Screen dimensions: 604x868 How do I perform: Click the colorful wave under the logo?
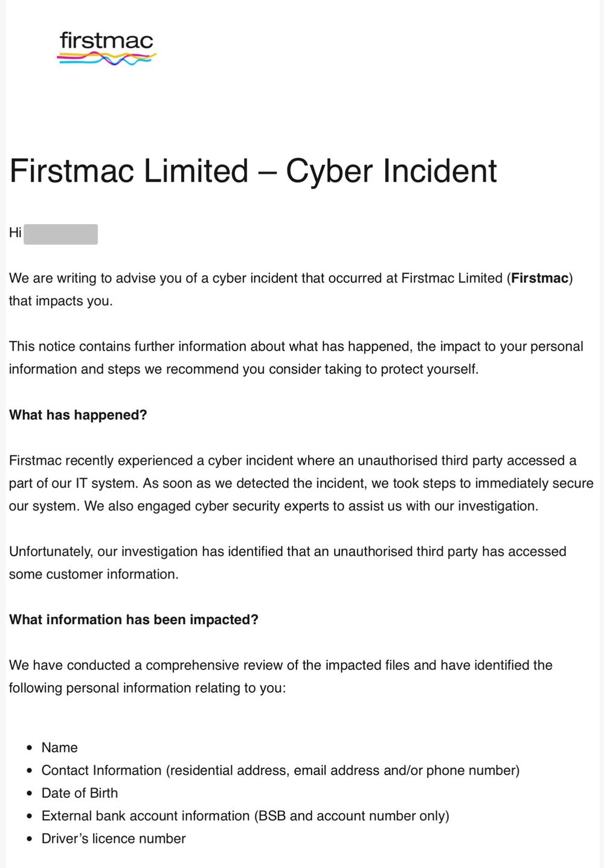point(106,59)
